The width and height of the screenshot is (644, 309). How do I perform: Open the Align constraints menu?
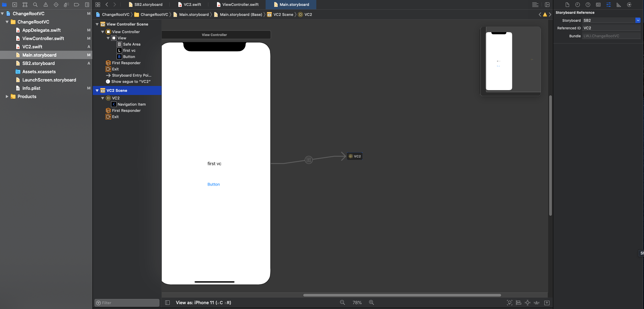(518, 303)
